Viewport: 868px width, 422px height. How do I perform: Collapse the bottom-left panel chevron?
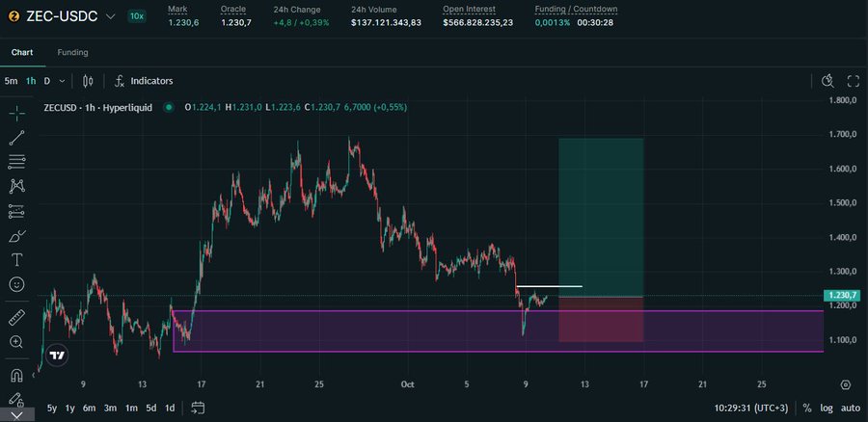click(x=17, y=415)
